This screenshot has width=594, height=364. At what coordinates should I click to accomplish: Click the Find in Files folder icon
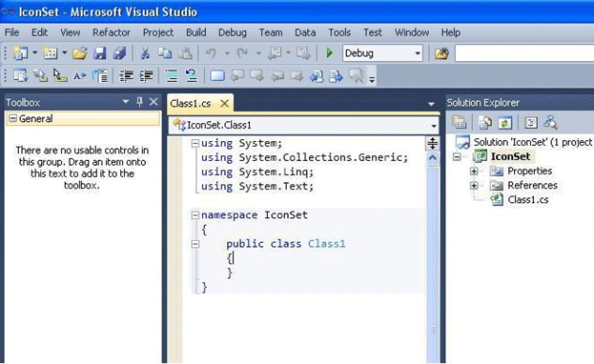coord(441,53)
